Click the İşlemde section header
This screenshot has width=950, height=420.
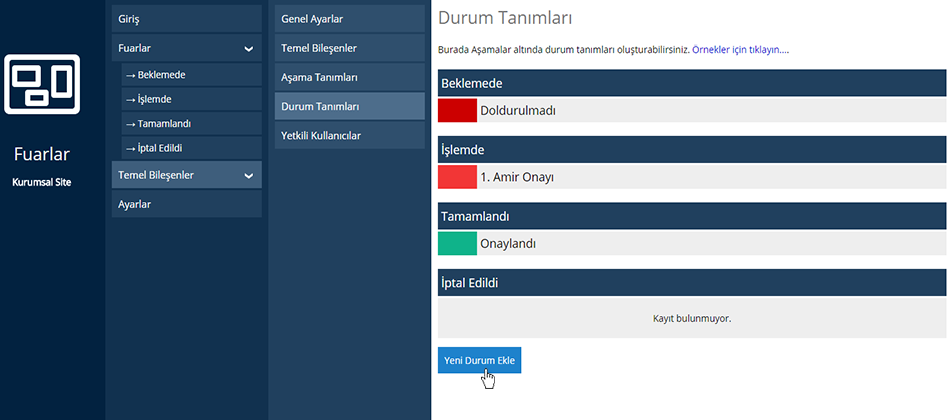[692, 150]
